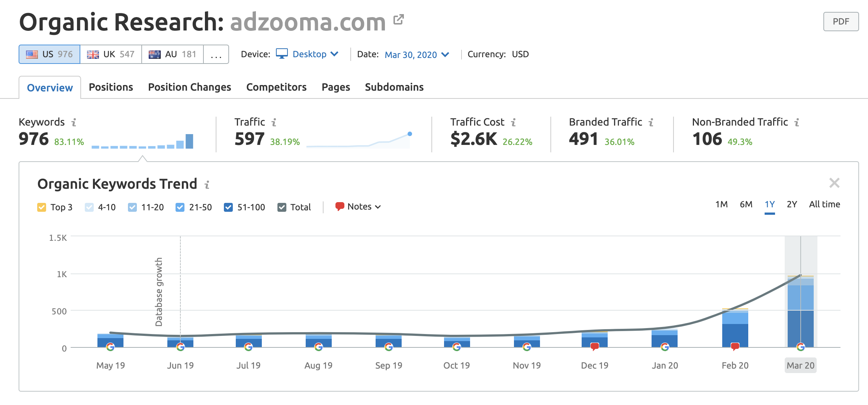868x405 pixels.
Task: Click the AU country flag icon
Action: coord(155,54)
